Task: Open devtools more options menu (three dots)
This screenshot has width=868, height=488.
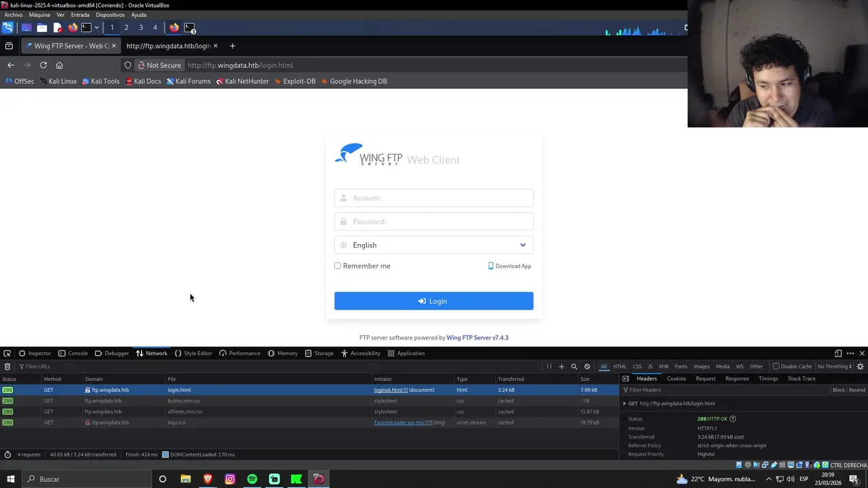Action: point(850,353)
